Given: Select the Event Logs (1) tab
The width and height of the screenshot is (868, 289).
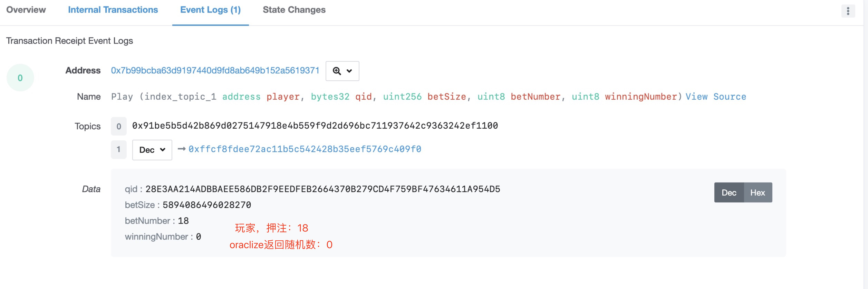Looking at the screenshot, I should 211,10.
